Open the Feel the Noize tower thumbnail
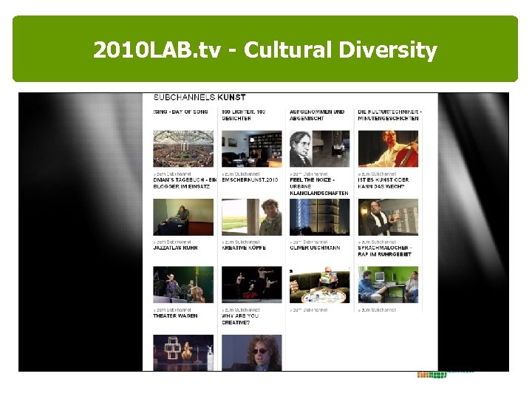Viewport: 532px width, 399px height. click(320, 217)
